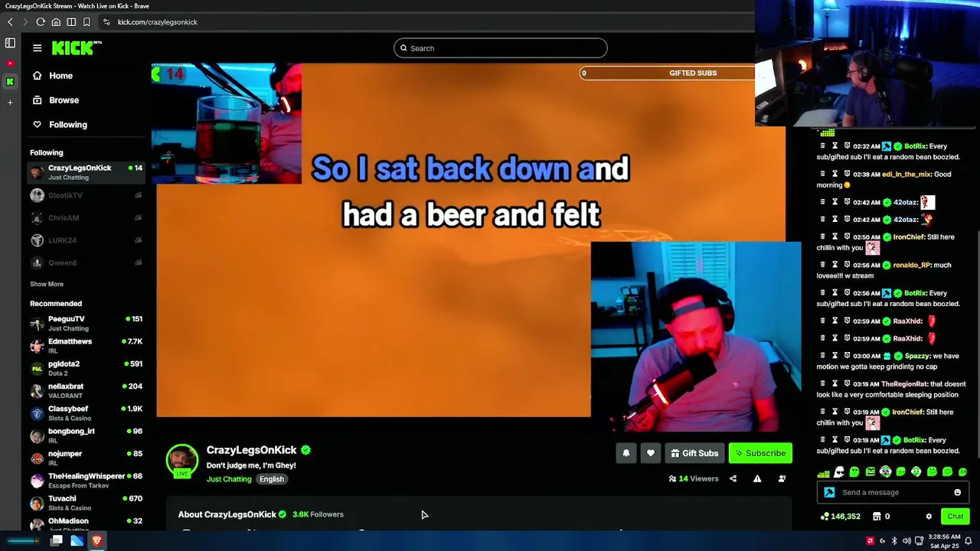Open GlostikTV offline channel
The image size is (980, 551).
(86, 195)
